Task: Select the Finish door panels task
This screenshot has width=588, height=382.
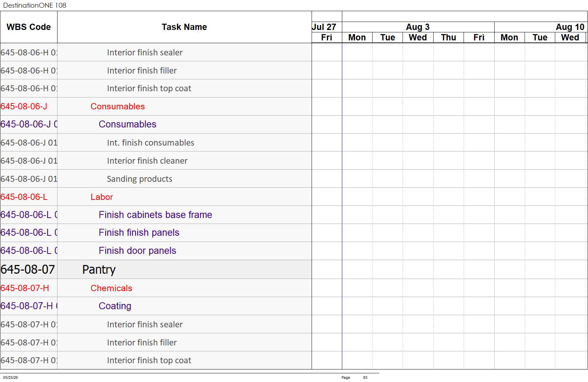Action: click(137, 251)
